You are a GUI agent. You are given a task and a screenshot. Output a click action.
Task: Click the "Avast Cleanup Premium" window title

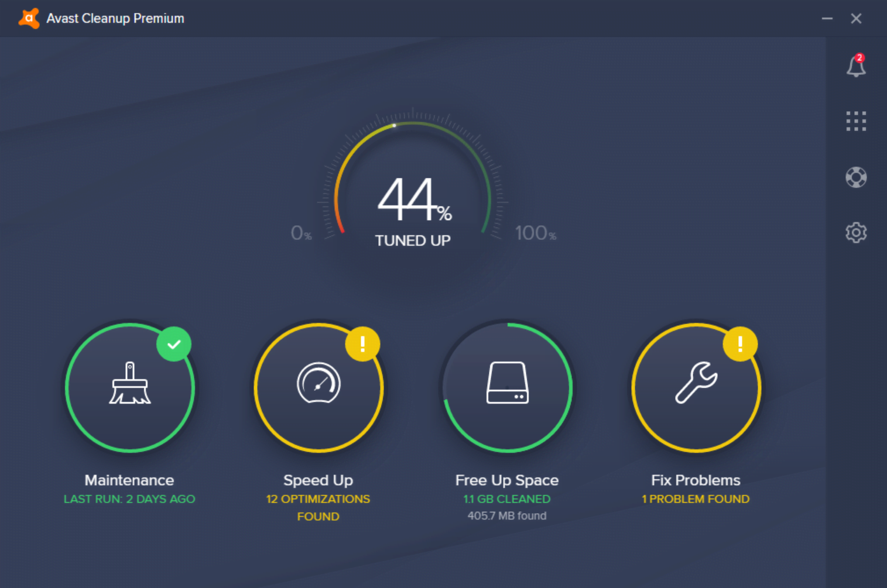[115, 19]
